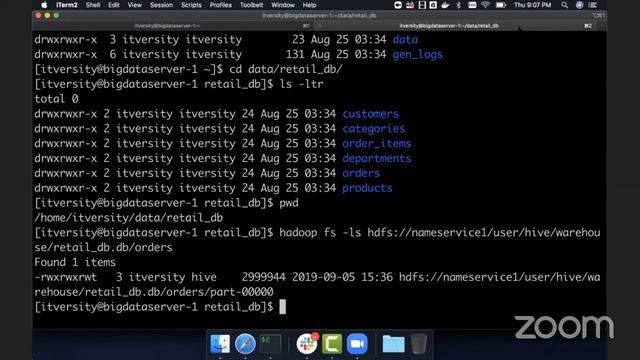
Task: Click the 'orders' directory name in listing
Action: click(x=361, y=173)
